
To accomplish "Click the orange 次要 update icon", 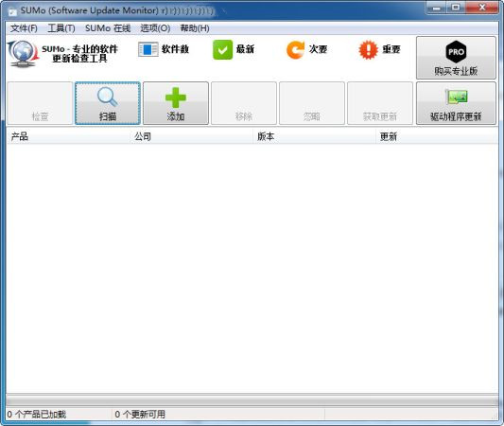I will coord(295,49).
